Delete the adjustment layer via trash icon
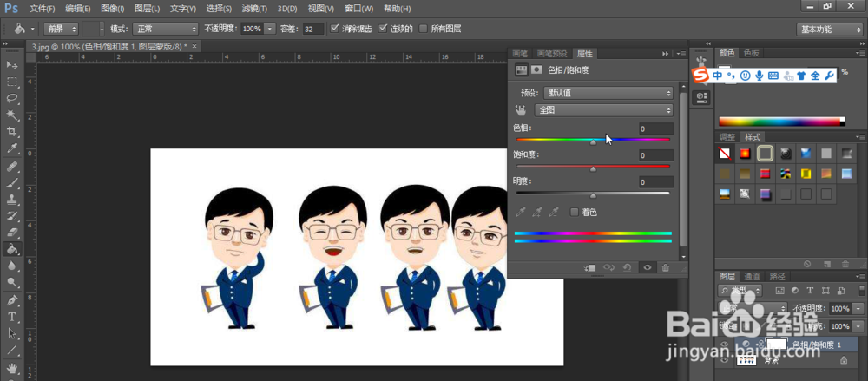 [666, 267]
